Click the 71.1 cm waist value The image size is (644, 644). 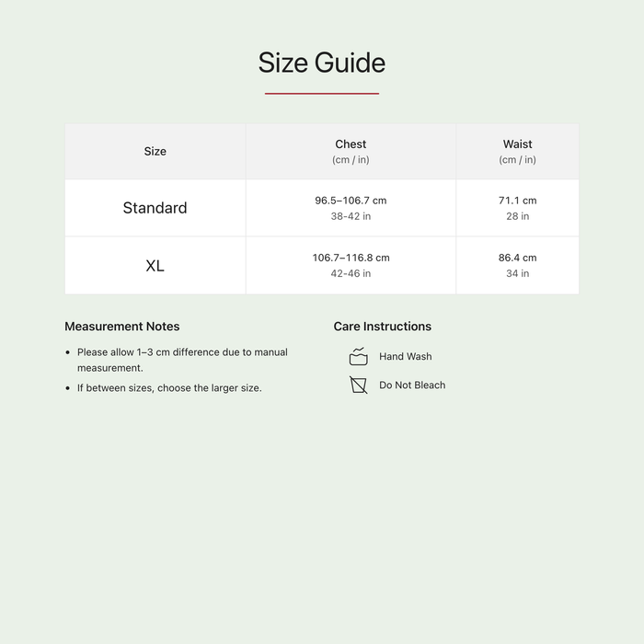pyautogui.click(x=517, y=201)
